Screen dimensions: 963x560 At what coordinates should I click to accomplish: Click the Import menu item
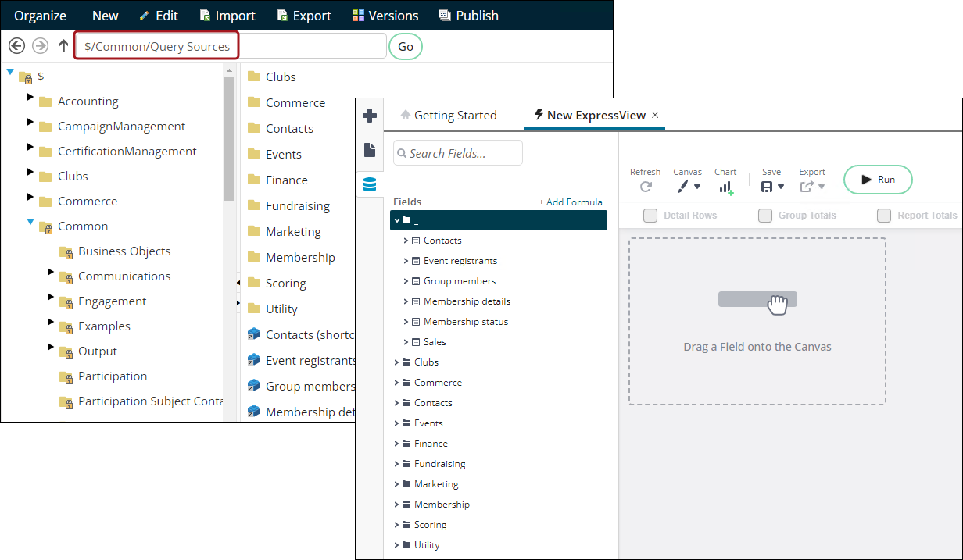pyautogui.click(x=227, y=16)
